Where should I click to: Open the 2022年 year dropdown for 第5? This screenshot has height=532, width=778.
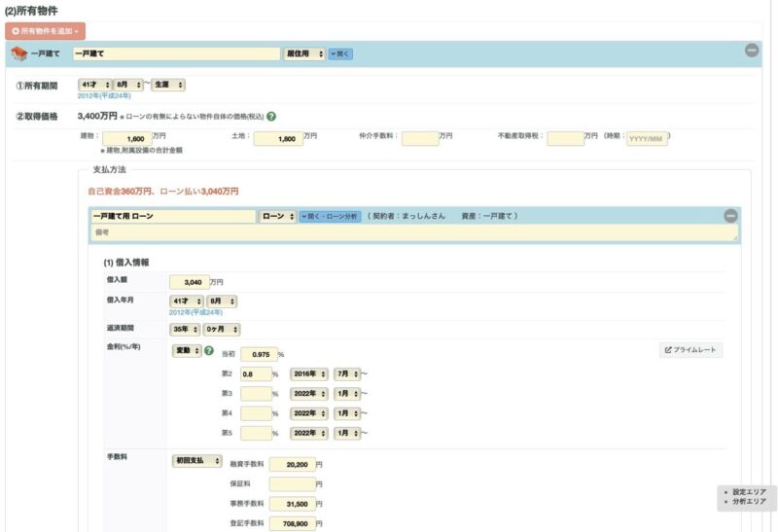[x=308, y=433]
